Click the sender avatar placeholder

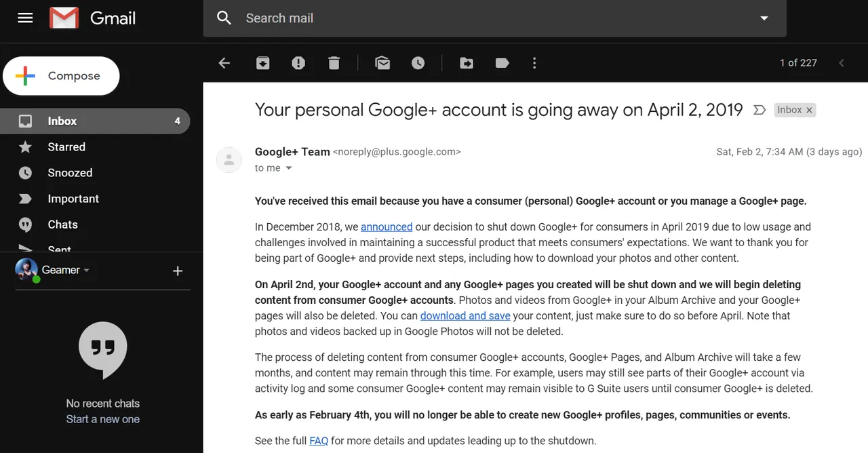(x=229, y=160)
